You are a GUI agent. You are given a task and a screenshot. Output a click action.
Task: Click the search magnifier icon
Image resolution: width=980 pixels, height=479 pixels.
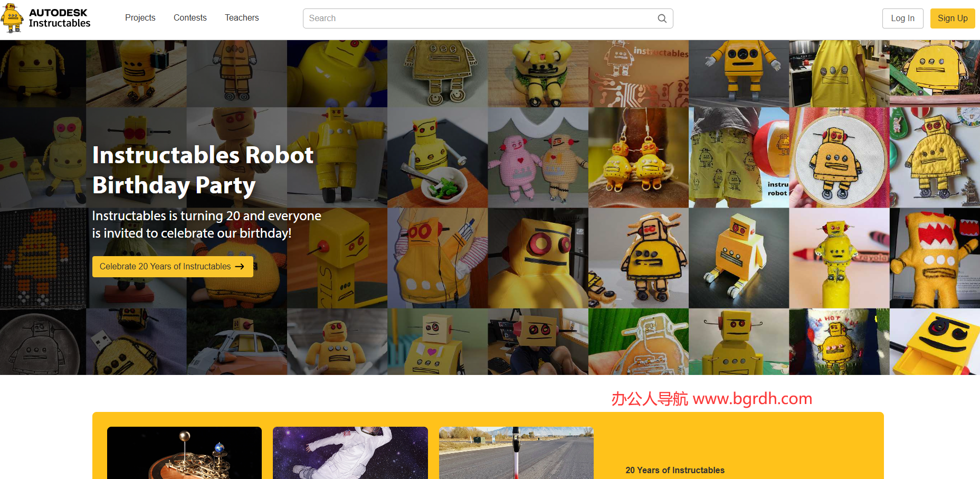click(x=662, y=18)
